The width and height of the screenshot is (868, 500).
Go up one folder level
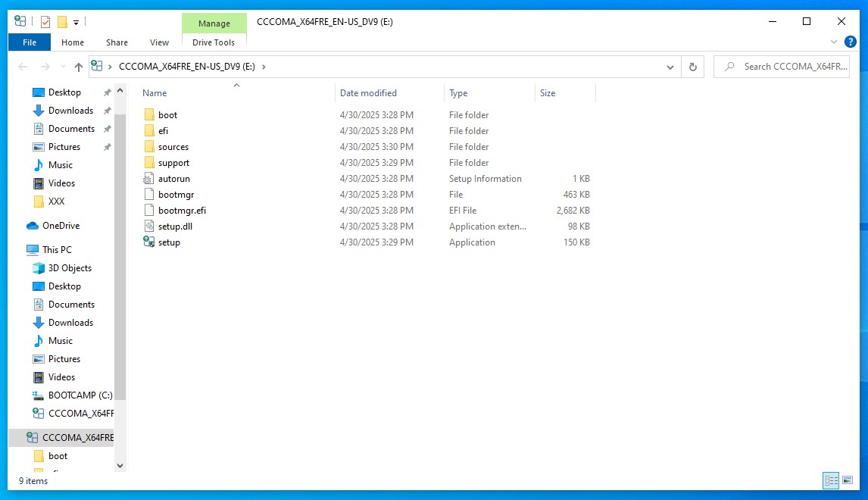[x=79, y=67]
